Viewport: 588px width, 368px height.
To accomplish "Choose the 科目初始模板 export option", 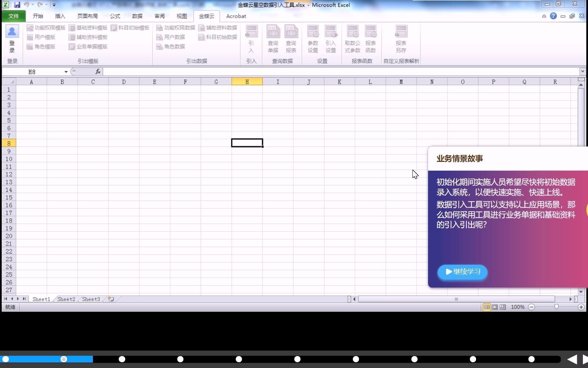I will (130, 28).
